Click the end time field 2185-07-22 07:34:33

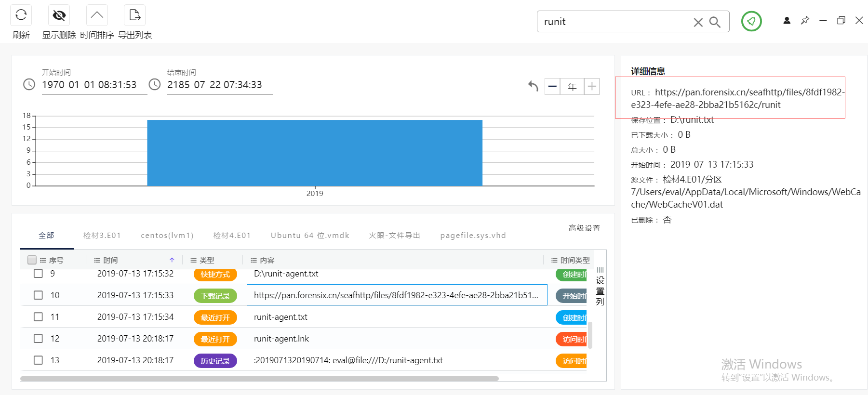(220, 85)
